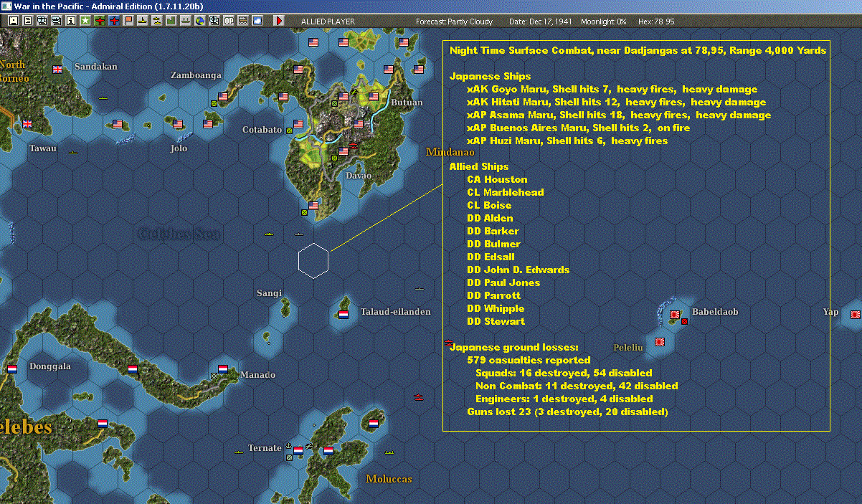Click the Dutch flag at Talaud-eilanden
Screen dimensions: 862x504
tap(343, 314)
